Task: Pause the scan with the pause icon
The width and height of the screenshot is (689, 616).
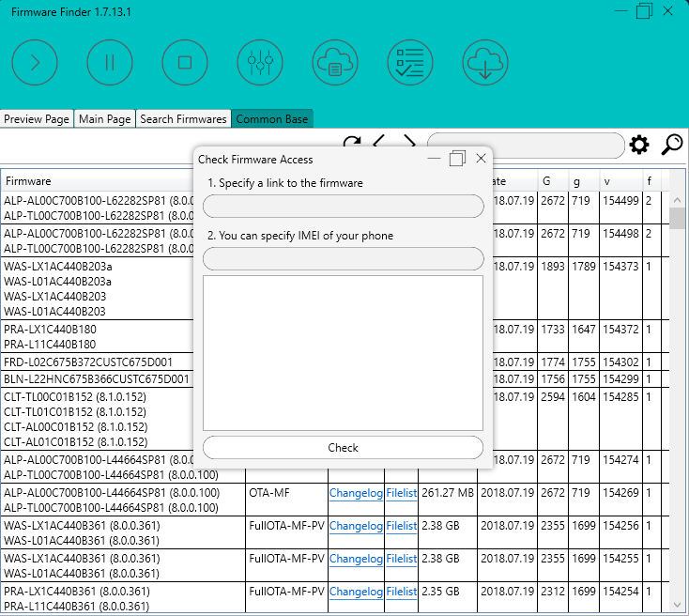Action: 110,62
